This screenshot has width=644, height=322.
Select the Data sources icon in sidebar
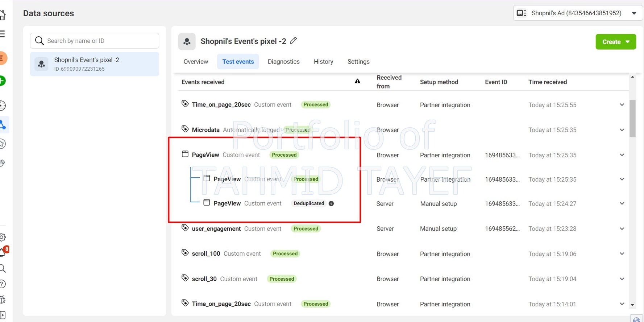(x=3, y=125)
